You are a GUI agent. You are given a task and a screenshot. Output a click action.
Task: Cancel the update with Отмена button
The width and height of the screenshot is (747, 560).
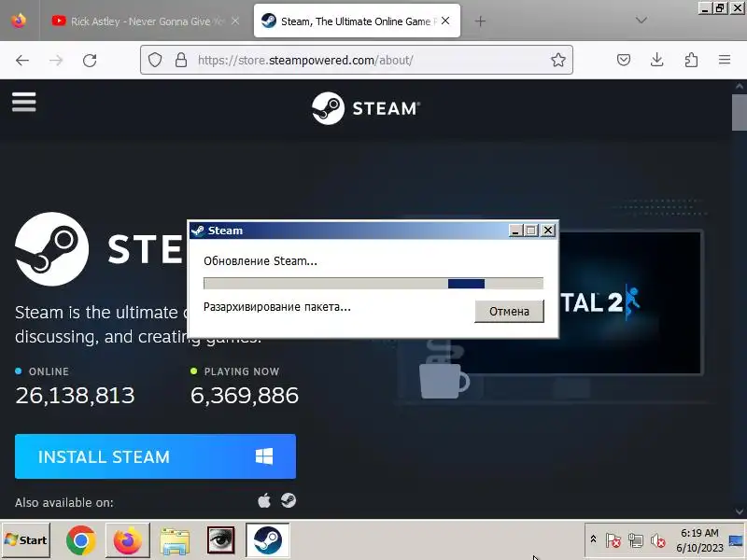pyautogui.click(x=509, y=311)
